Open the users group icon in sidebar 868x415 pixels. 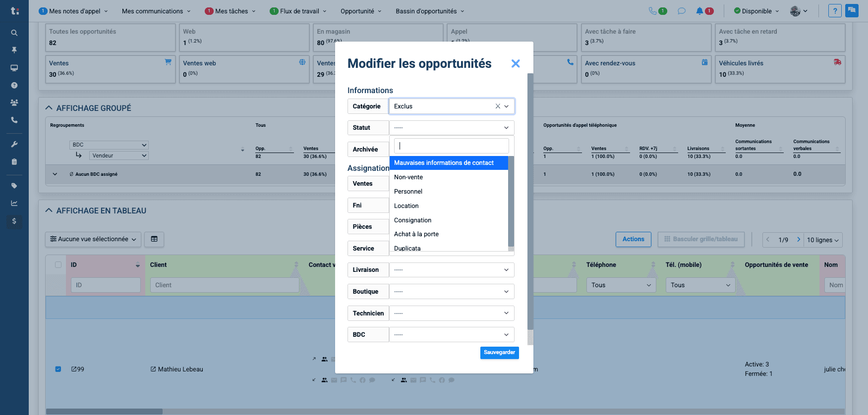pos(14,103)
